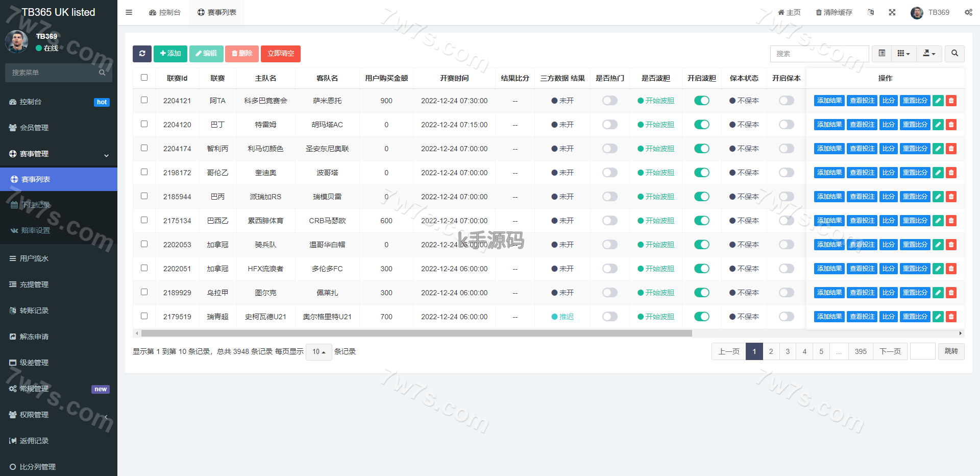Click the hamburger menu toggle icon
The height and width of the screenshot is (476, 980).
129,12
